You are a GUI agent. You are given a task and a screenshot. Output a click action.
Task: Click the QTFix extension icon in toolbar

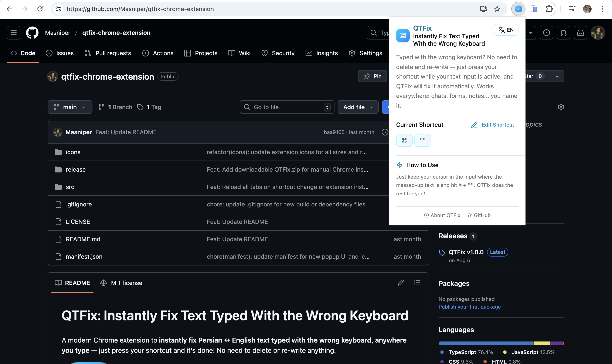pyautogui.click(x=518, y=9)
